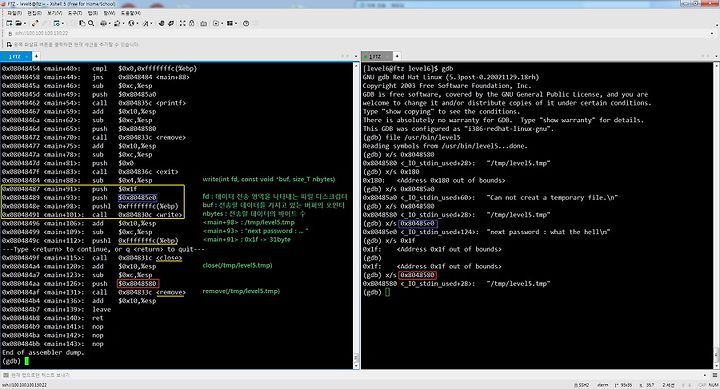Click the 'Can not creat a temporary file' line

490,197
